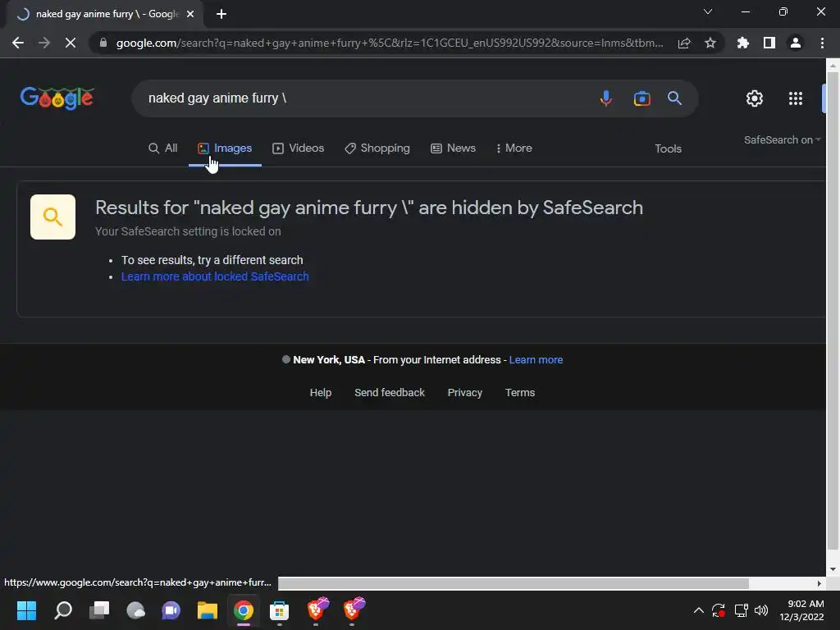Expand the More search options

(x=514, y=148)
